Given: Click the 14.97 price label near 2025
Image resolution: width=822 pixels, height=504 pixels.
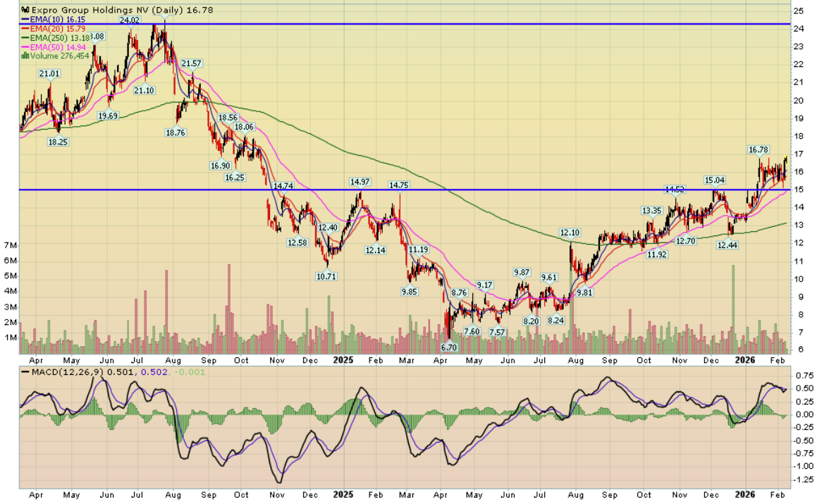Looking at the screenshot, I should click(361, 183).
